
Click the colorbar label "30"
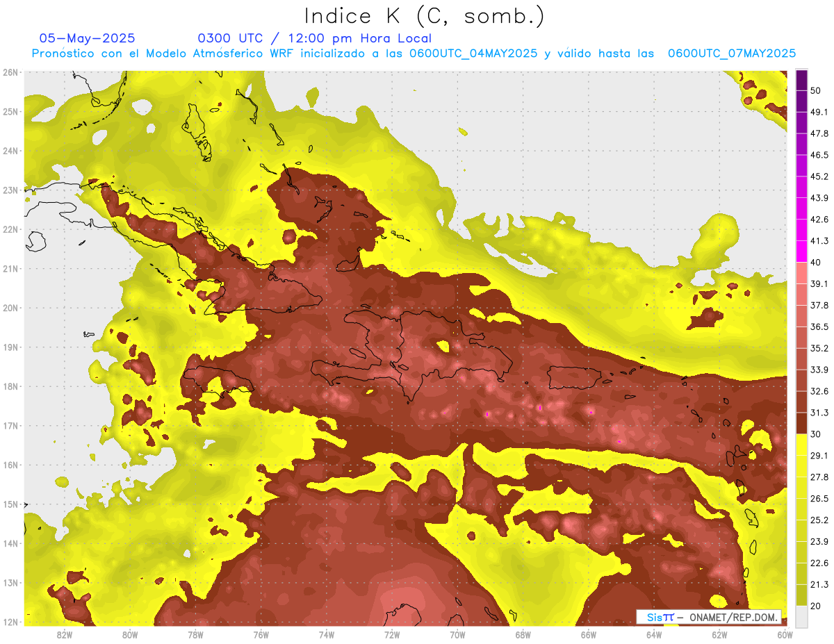815,434
